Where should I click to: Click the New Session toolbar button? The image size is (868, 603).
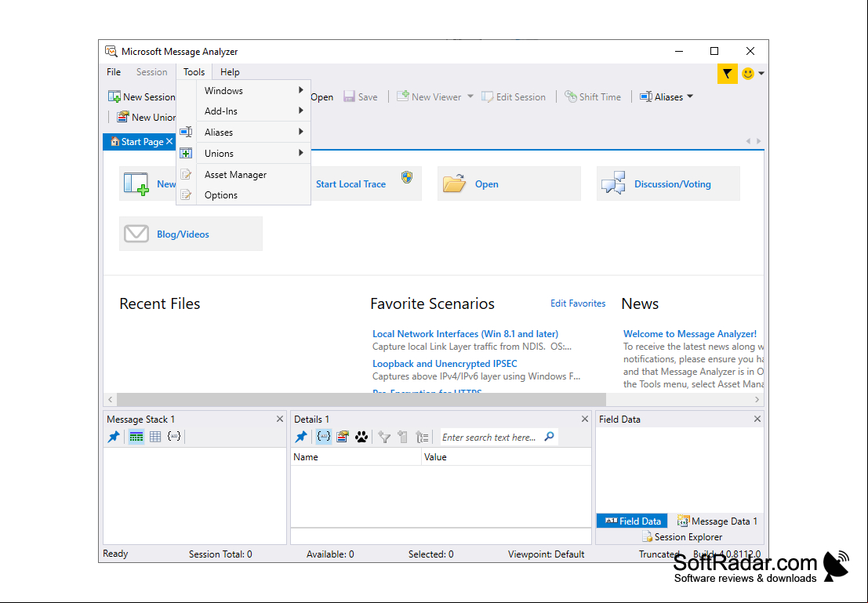coord(142,97)
